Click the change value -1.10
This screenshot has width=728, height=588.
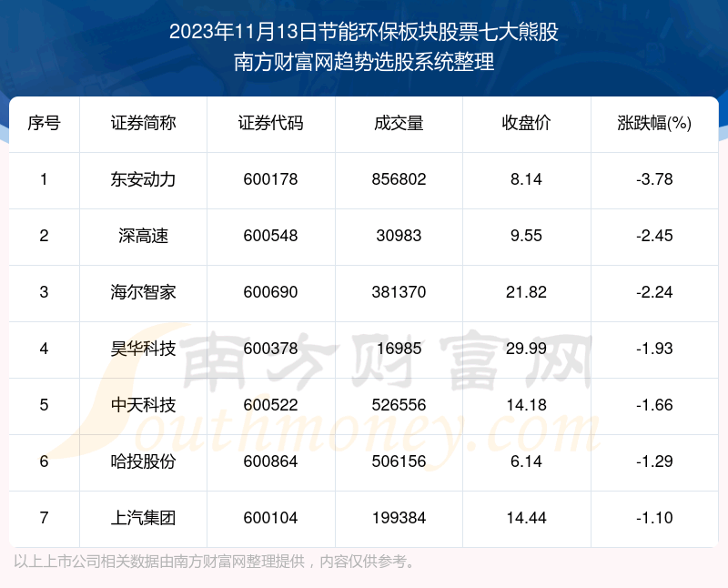point(654,518)
